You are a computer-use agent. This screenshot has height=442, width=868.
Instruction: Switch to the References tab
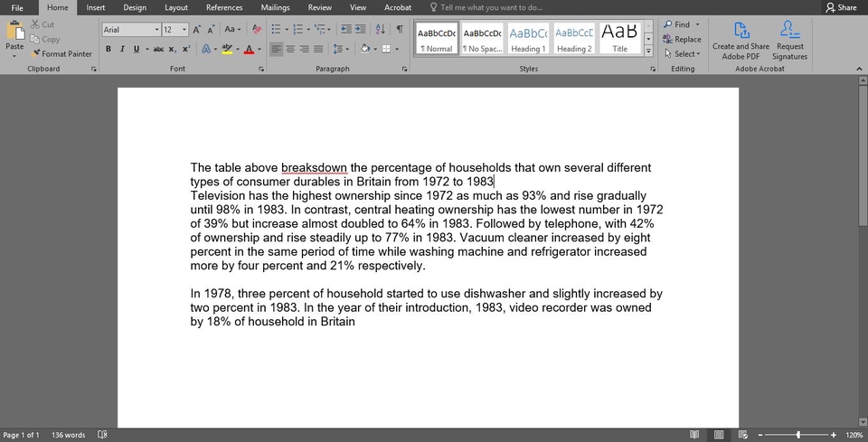(x=224, y=8)
